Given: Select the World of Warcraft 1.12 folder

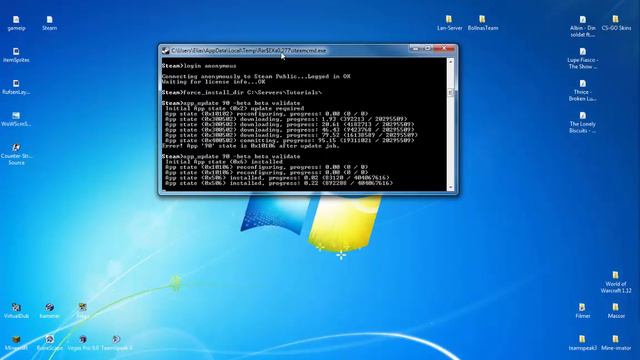Looking at the screenshot, I should coord(616,282).
